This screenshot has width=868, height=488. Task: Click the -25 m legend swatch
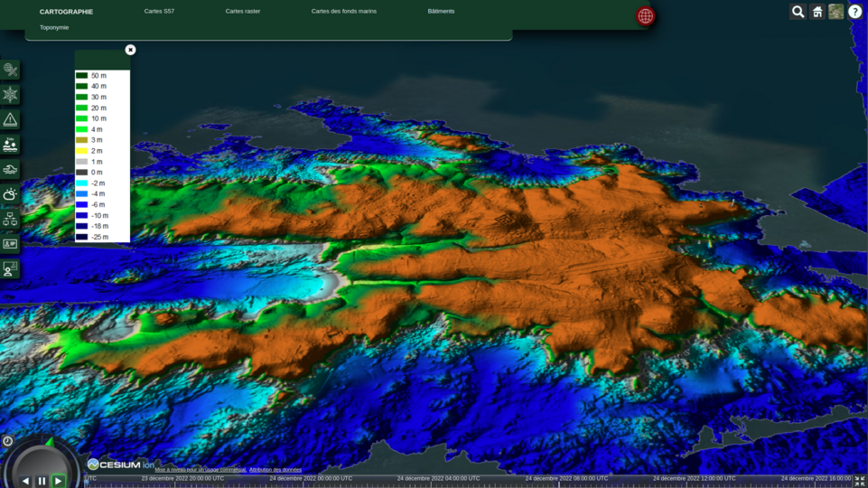coord(82,237)
